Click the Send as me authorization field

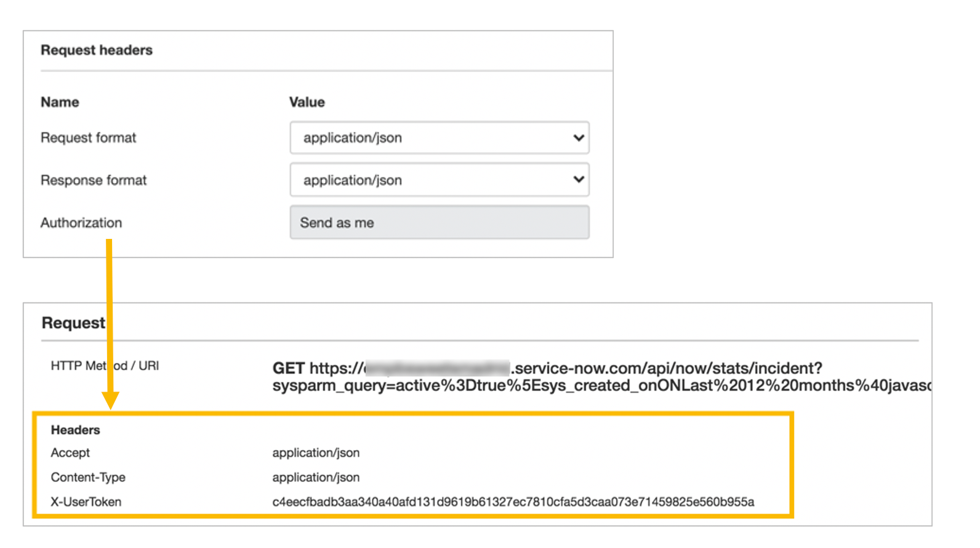tap(438, 222)
